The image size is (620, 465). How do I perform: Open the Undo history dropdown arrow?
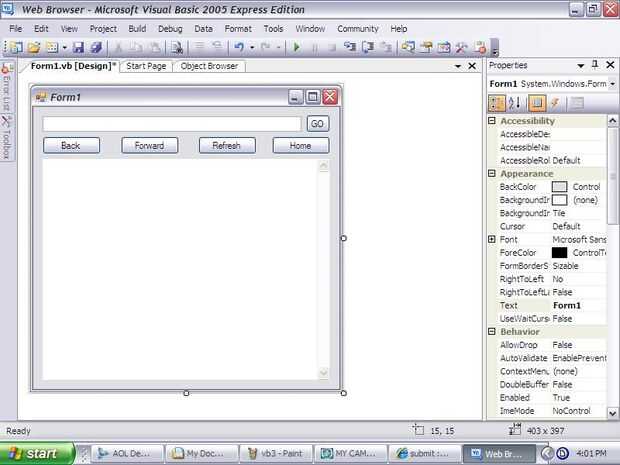(x=252, y=48)
